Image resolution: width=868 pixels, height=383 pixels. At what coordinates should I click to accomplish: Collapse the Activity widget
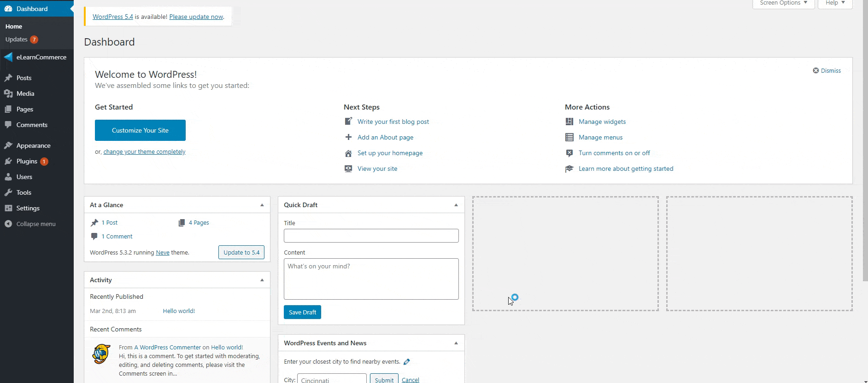[262, 280]
